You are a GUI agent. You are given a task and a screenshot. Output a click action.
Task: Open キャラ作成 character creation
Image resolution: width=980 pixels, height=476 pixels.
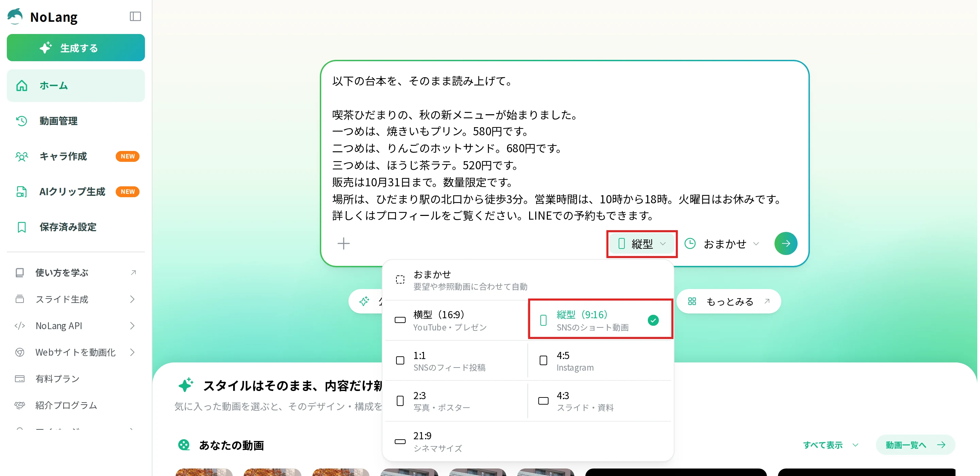[76, 156]
